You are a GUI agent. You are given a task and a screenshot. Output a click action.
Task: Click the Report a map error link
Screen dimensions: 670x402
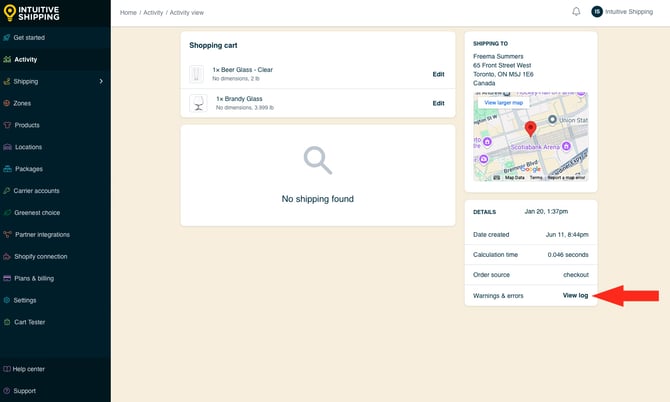566,177
